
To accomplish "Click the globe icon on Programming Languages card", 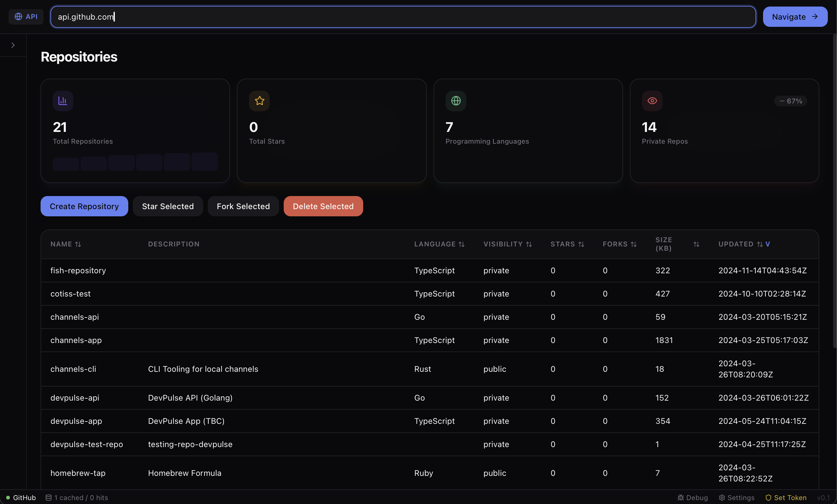I will tap(456, 101).
